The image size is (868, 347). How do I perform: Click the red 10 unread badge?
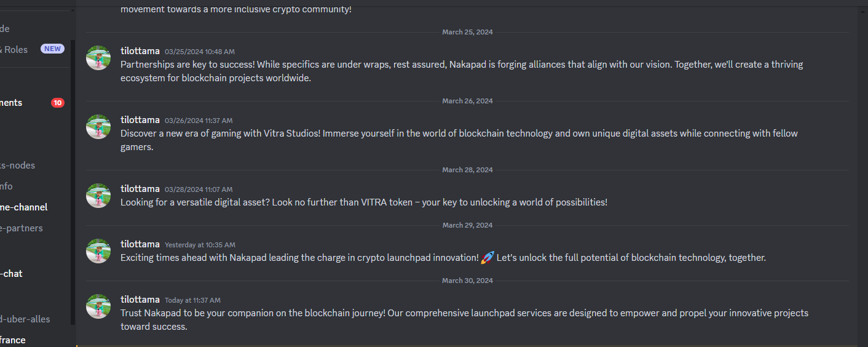(58, 103)
